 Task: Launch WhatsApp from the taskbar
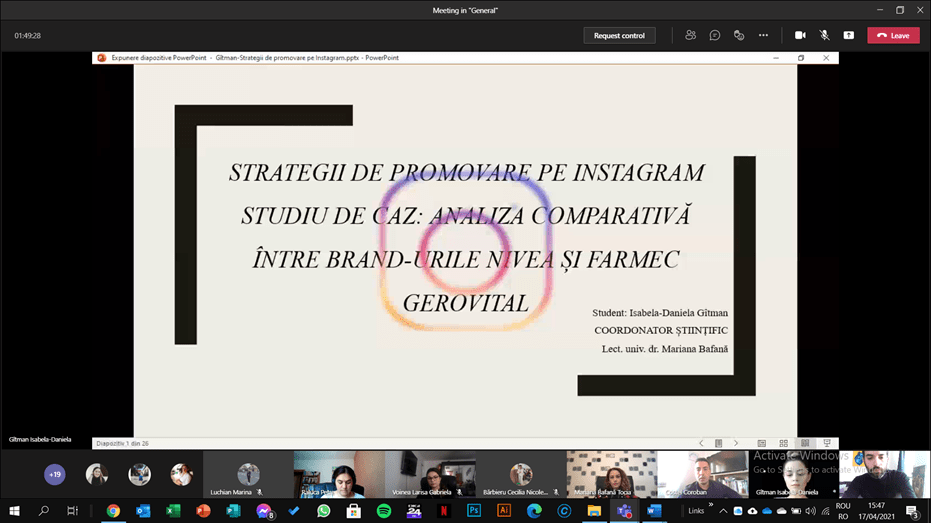pyautogui.click(x=324, y=511)
